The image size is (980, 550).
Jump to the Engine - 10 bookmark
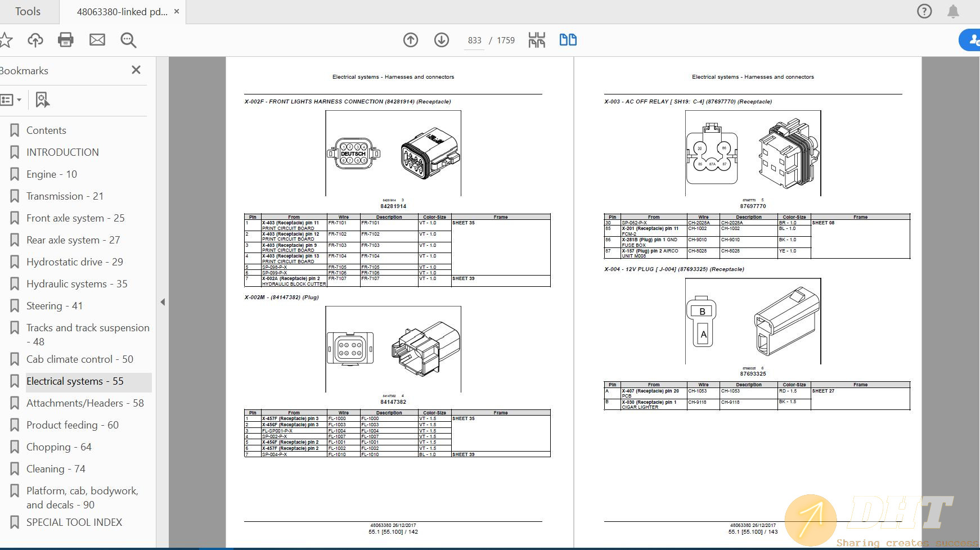tap(51, 174)
